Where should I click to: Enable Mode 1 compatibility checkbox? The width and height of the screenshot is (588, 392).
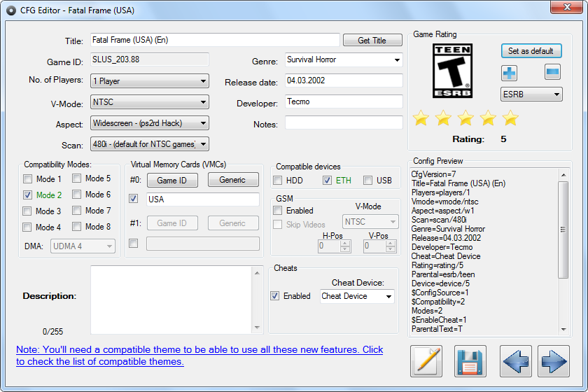click(28, 179)
